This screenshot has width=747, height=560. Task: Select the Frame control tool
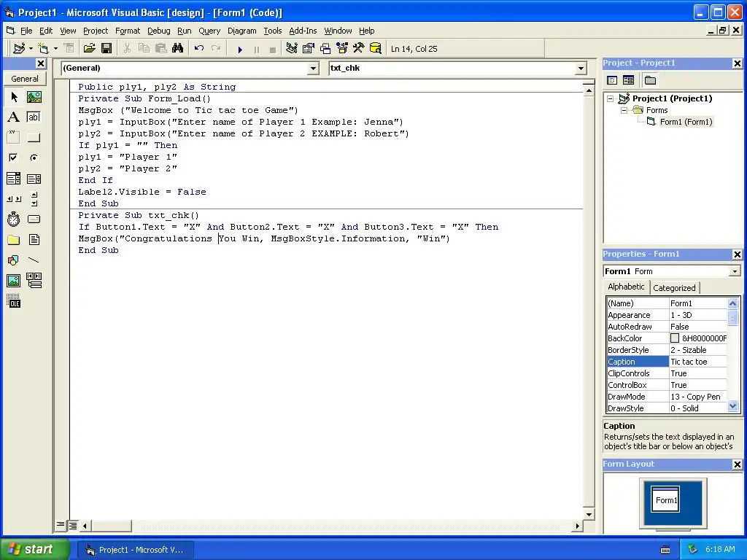(x=14, y=138)
